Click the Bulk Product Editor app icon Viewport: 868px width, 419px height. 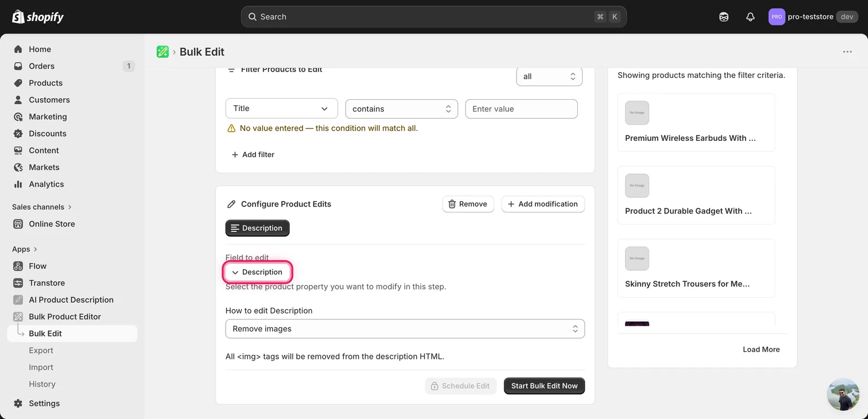pyautogui.click(x=18, y=317)
